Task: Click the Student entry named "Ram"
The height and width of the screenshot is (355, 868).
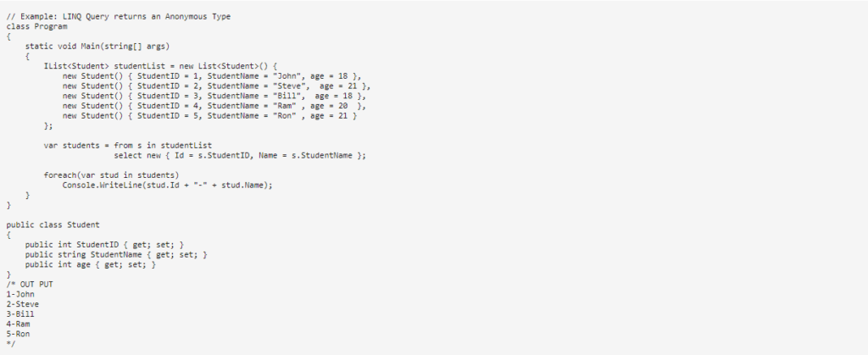Action: (214, 106)
